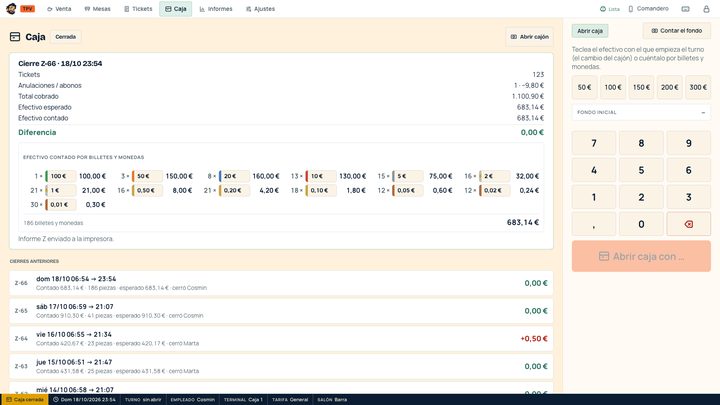Click the Caja heading icon
This screenshot has width=720, height=405.
point(15,37)
